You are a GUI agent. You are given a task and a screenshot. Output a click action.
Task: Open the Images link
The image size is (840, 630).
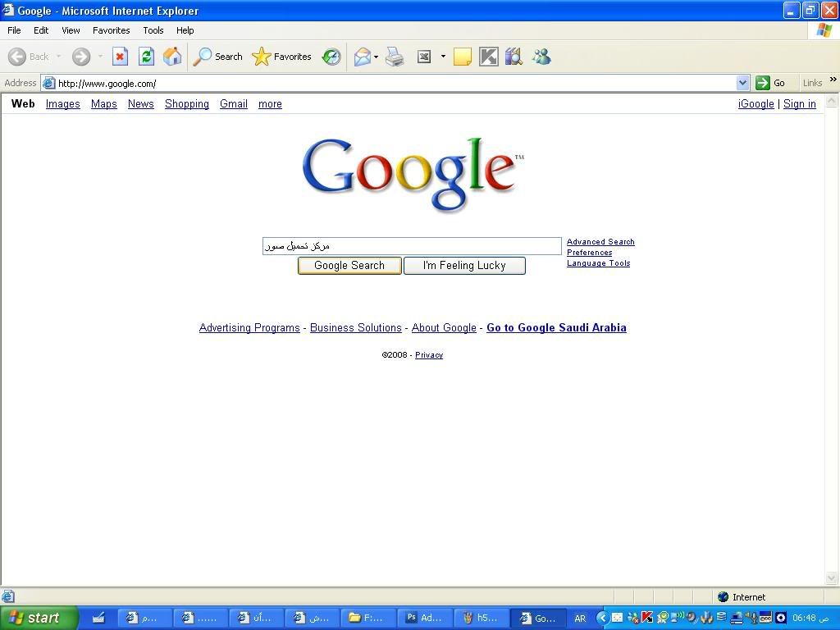tap(62, 104)
